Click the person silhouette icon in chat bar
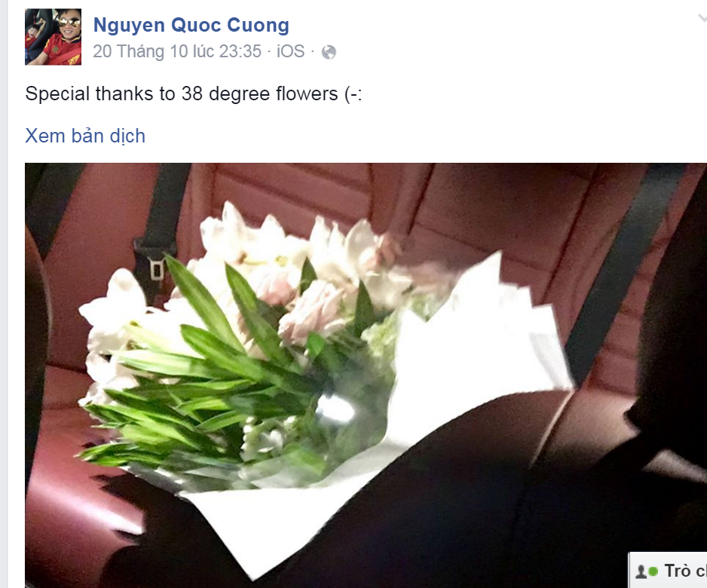This screenshot has width=707, height=588. [x=640, y=572]
